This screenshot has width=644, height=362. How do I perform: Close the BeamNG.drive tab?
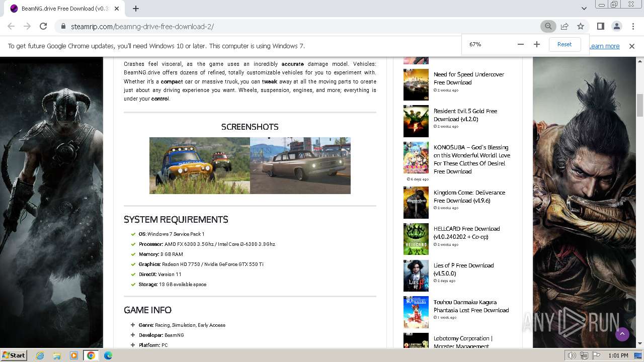click(117, 9)
